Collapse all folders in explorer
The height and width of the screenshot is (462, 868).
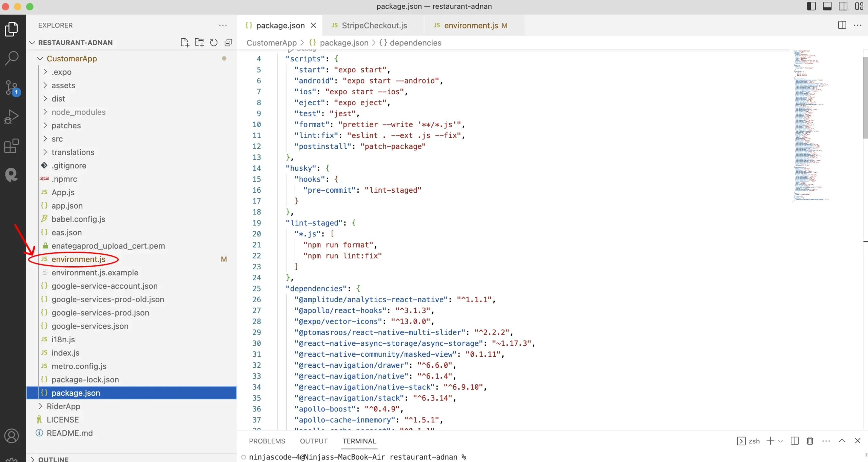tap(228, 42)
